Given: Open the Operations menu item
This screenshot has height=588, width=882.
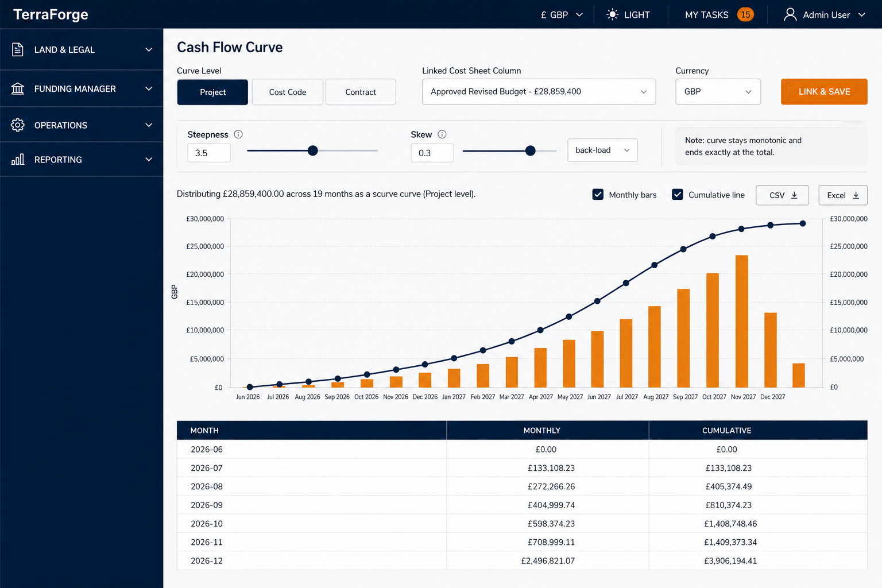Looking at the screenshot, I should [82, 125].
